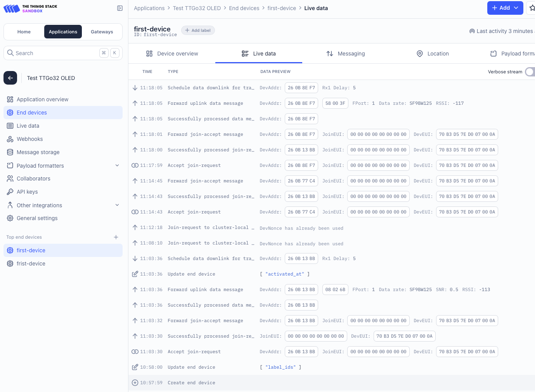Switch to the Messaging tab
Image resolution: width=535 pixels, height=392 pixels.
click(346, 54)
